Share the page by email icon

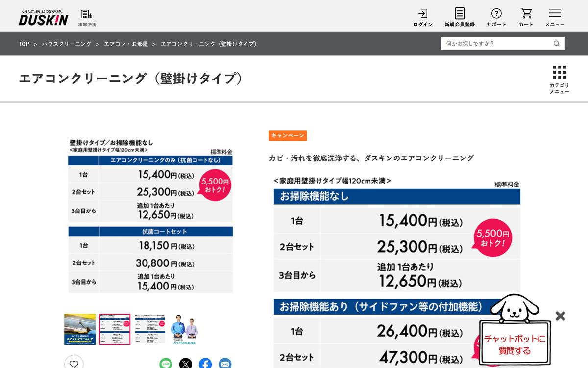click(x=225, y=364)
